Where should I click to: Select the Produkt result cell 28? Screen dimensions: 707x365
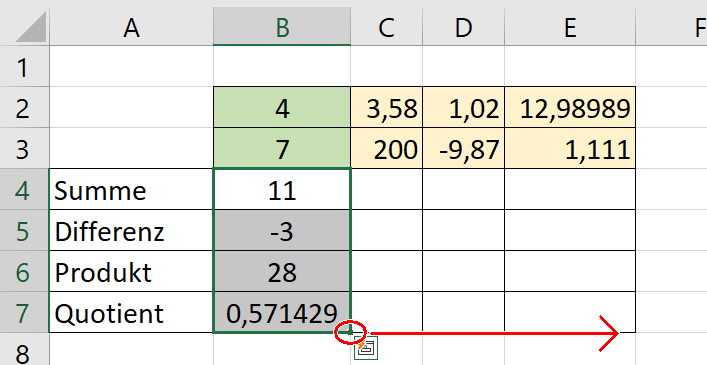(282, 271)
